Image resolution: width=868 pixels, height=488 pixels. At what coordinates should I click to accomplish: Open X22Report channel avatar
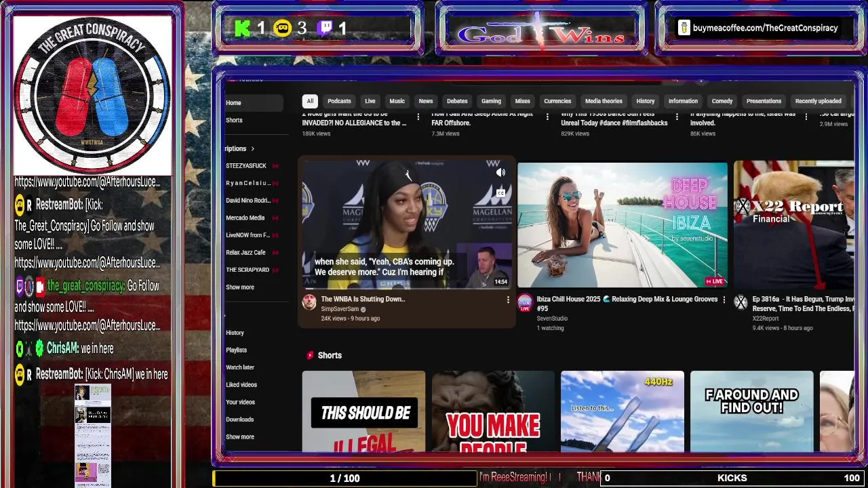(741, 302)
